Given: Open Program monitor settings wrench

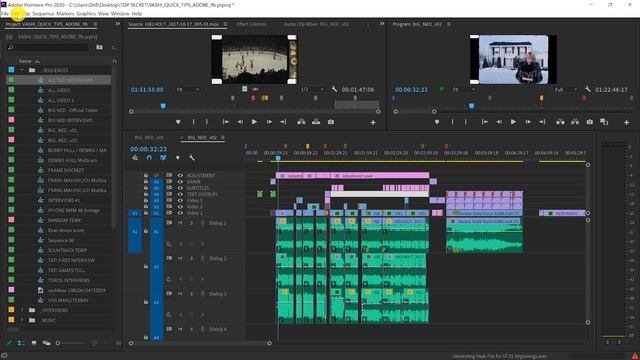Looking at the screenshot, I should pyautogui.click(x=588, y=89).
